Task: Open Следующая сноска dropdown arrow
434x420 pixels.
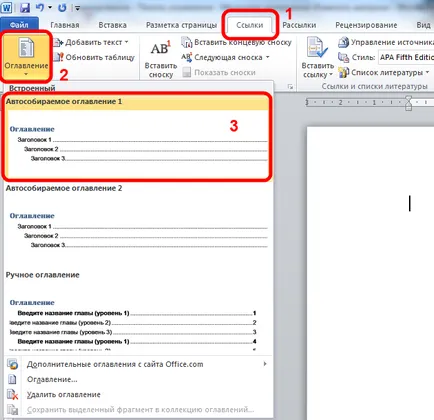Action: point(267,57)
